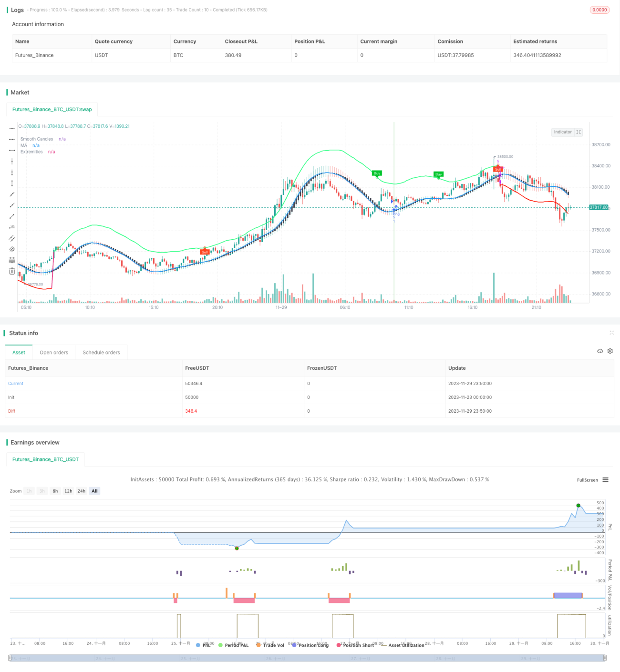Image resolution: width=620 pixels, height=672 pixels.
Task: Select the vertical straight line tool
Action: [12, 161]
